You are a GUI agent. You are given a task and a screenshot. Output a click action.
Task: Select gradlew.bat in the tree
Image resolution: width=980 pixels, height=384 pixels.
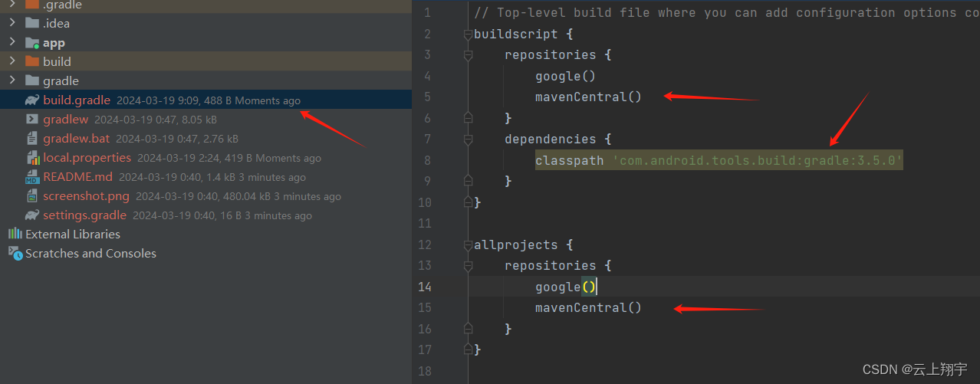[x=76, y=139]
